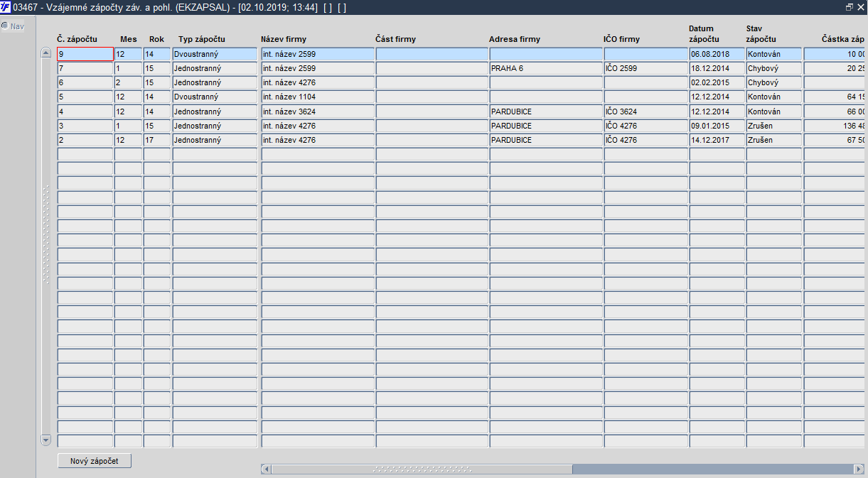The image size is (868, 478).
Task: Click Dvoustranný in row of zápočet 5
Action: (215, 97)
